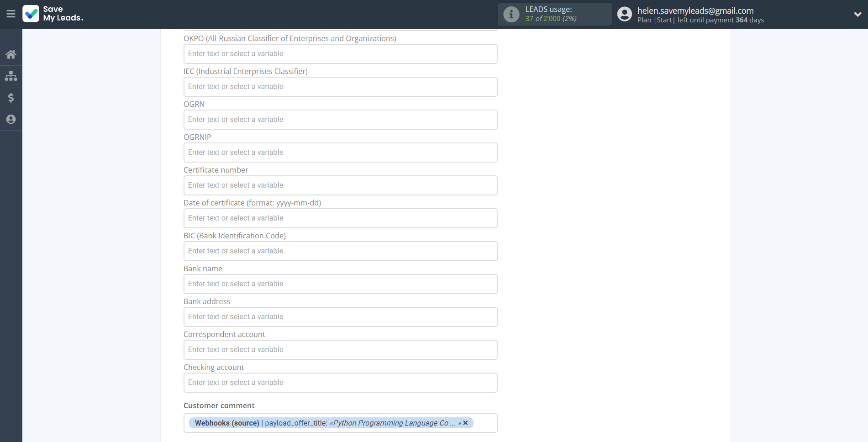Click 'IEC (Industrial Enterprises Classifier)' label

(x=246, y=71)
